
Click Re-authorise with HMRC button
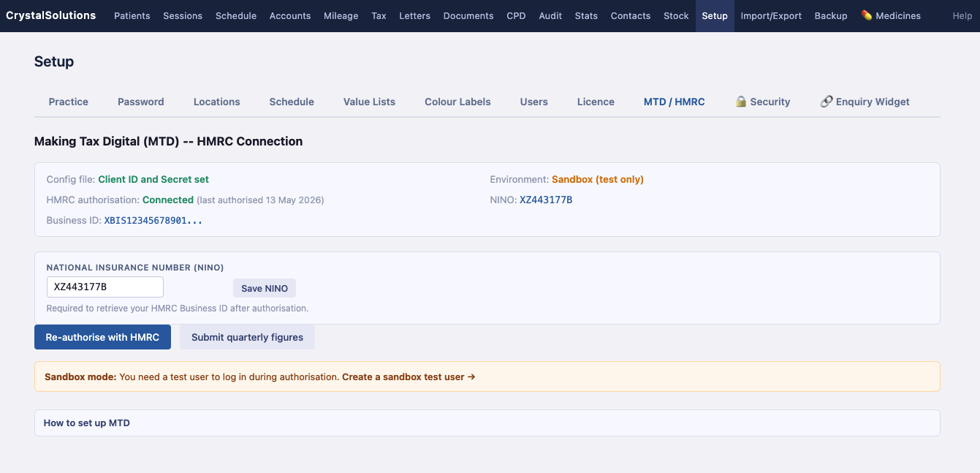(x=102, y=337)
